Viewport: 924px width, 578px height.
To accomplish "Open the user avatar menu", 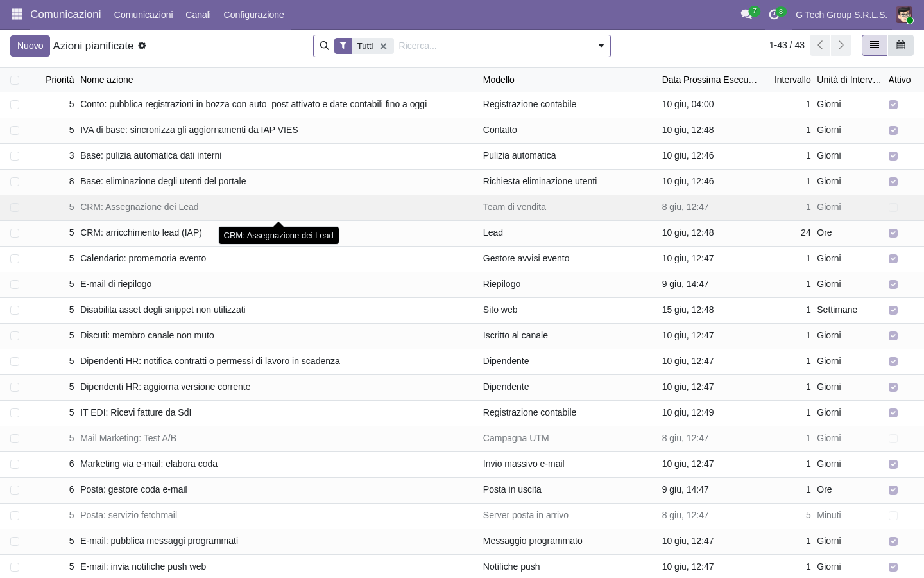I will tap(904, 15).
